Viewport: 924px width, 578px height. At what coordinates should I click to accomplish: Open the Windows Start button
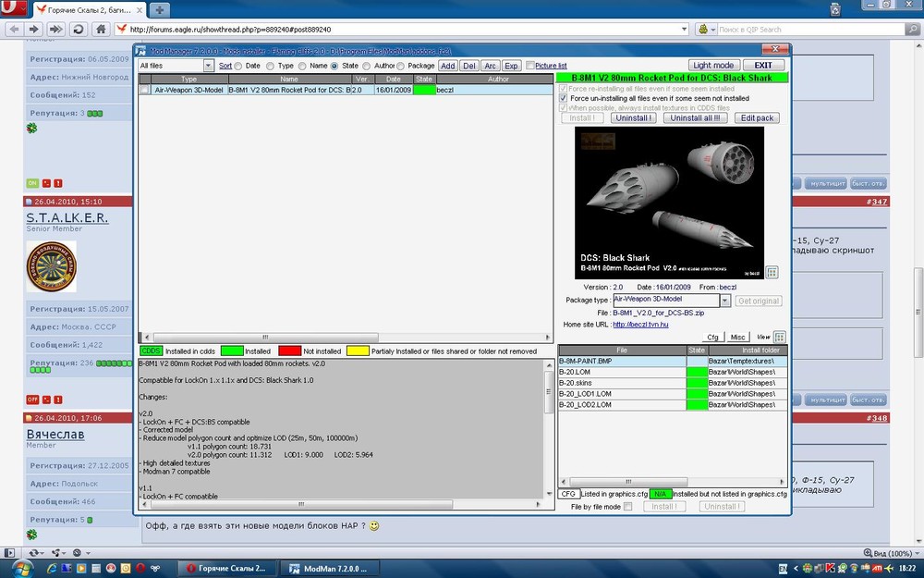[x=22, y=569]
